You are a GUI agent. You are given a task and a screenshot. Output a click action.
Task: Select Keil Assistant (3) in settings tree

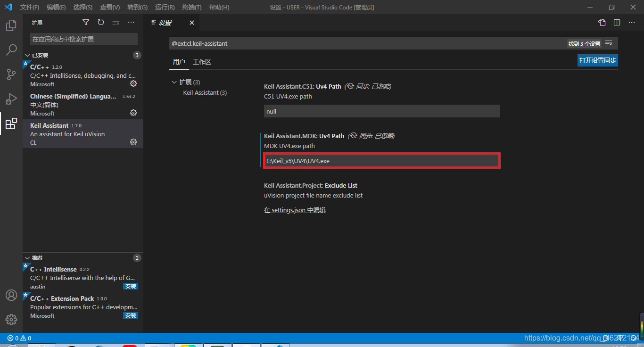tap(205, 93)
